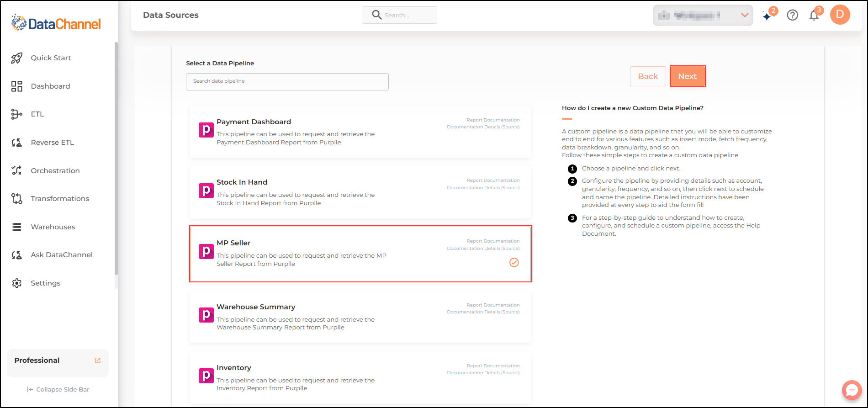This screenshot has width=868, height=408.
Task: Click the Back button
Action: tap(648, 76)
